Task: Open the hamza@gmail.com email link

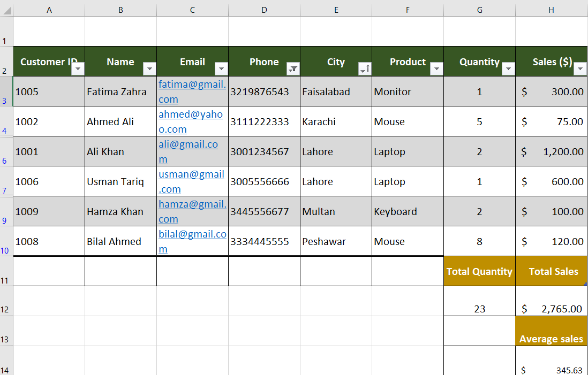Action: pos(192,212)
